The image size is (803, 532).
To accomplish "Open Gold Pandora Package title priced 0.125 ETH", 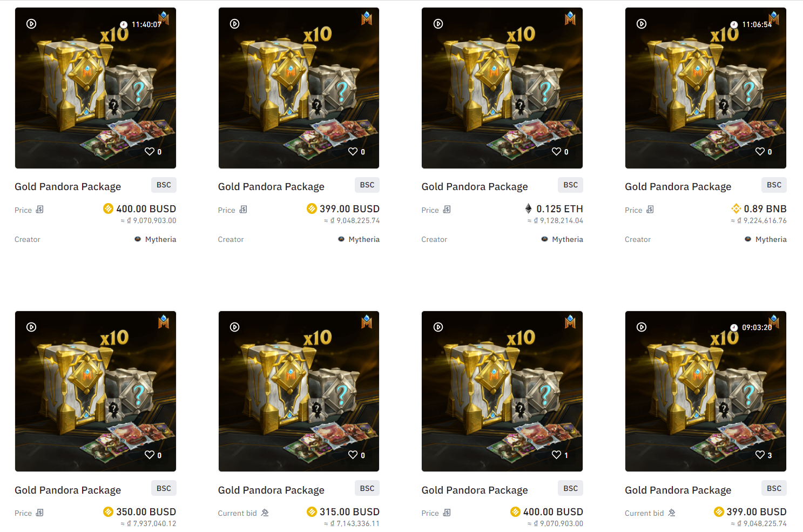I will (x=475, y=187).
